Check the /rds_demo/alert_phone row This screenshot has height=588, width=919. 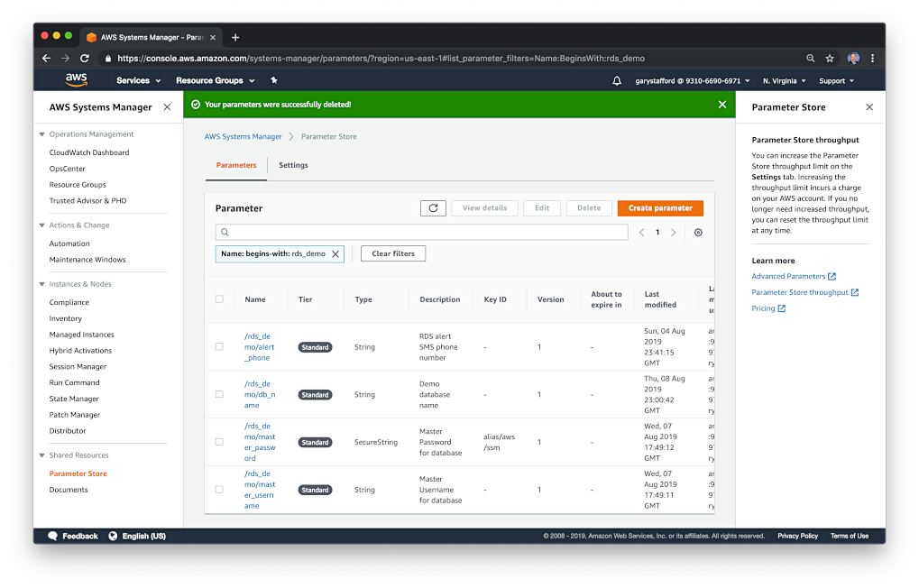point(218,346)
